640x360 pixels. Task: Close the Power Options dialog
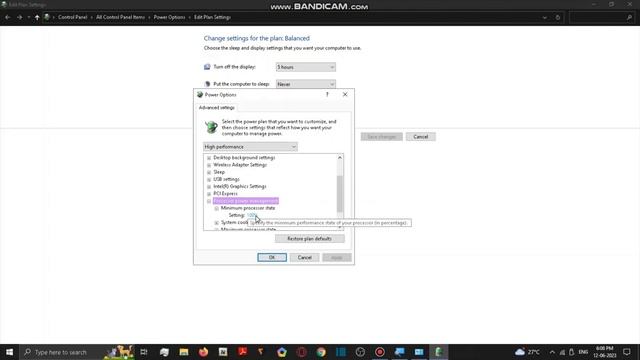click(345, 94)
